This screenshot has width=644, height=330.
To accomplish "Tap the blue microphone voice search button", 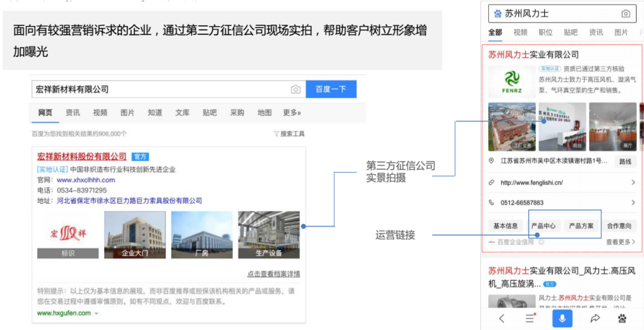I will point(562,318).
